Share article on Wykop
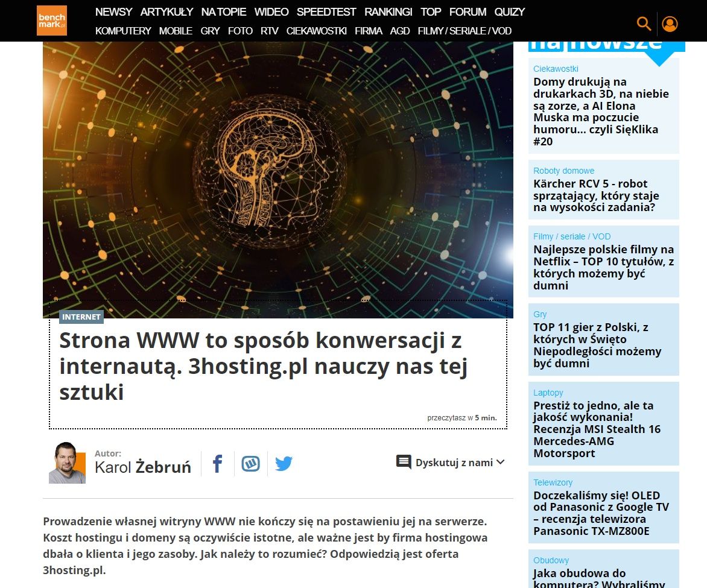 pyautogui.click(x=251, y=464)
